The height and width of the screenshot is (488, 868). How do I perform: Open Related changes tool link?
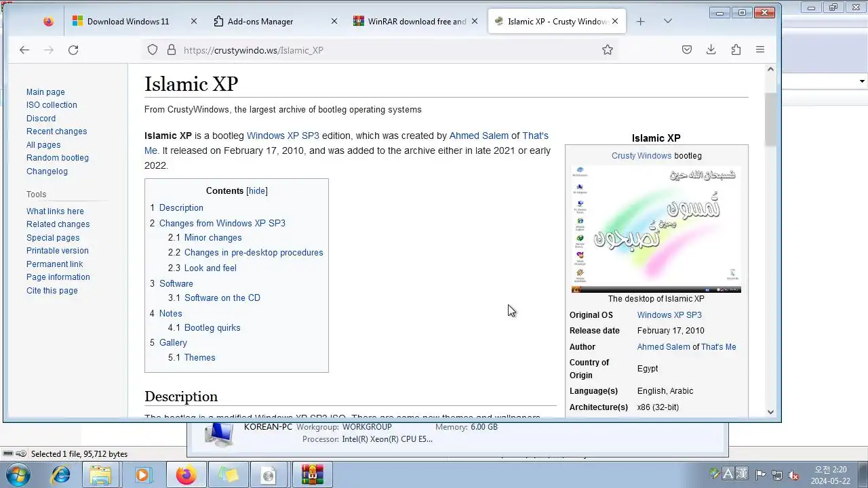(x=58, y=224)
